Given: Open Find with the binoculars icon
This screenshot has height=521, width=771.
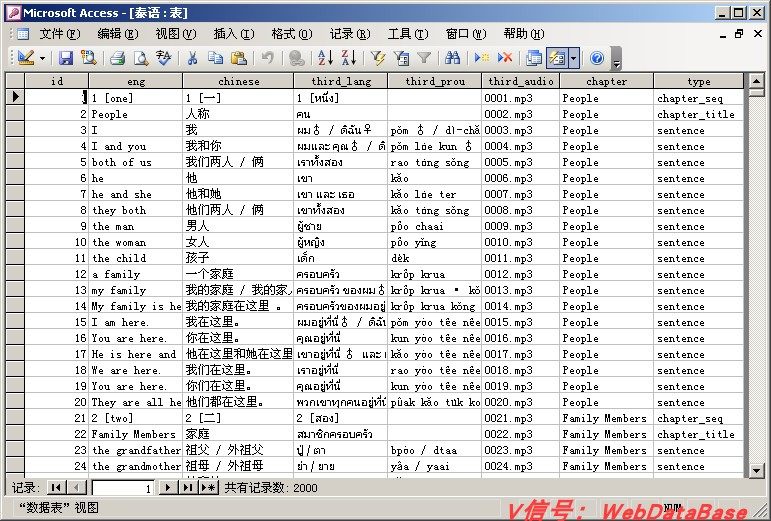Looking at the screenshot, I should coord(452,58).
